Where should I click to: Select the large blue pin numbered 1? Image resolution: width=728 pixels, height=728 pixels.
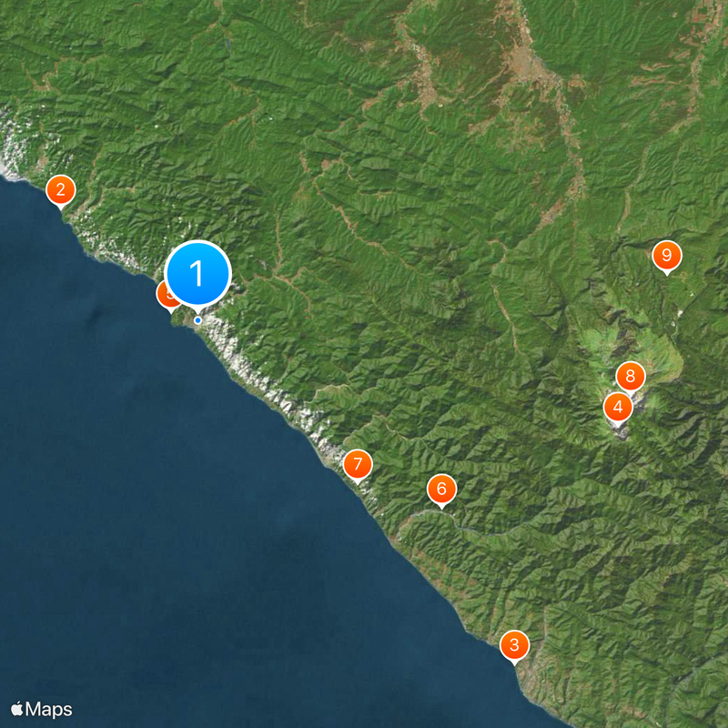click(x=197, y=274)
